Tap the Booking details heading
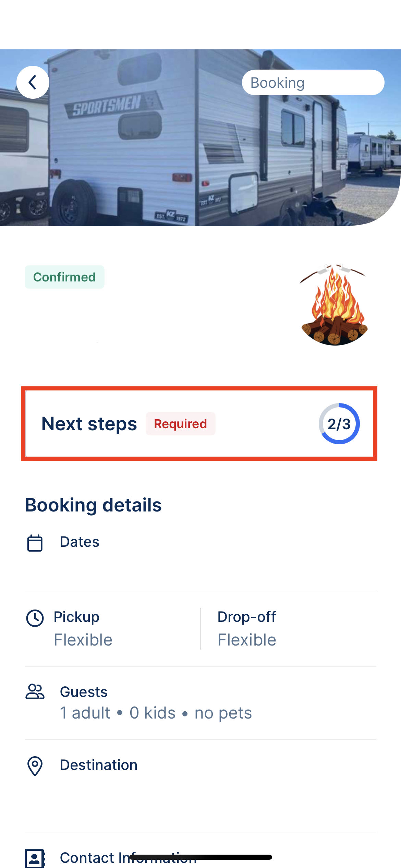 (93, 505)
